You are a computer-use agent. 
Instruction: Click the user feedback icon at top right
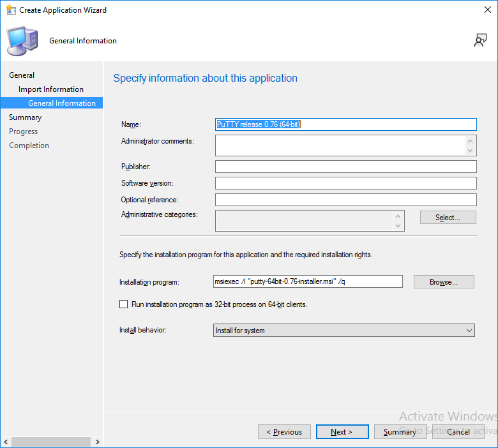coord(480,41)
